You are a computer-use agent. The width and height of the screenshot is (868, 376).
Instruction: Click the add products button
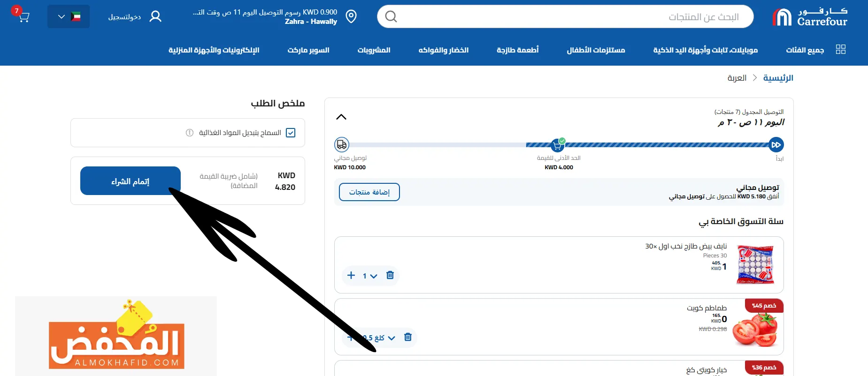pos(369,192)
